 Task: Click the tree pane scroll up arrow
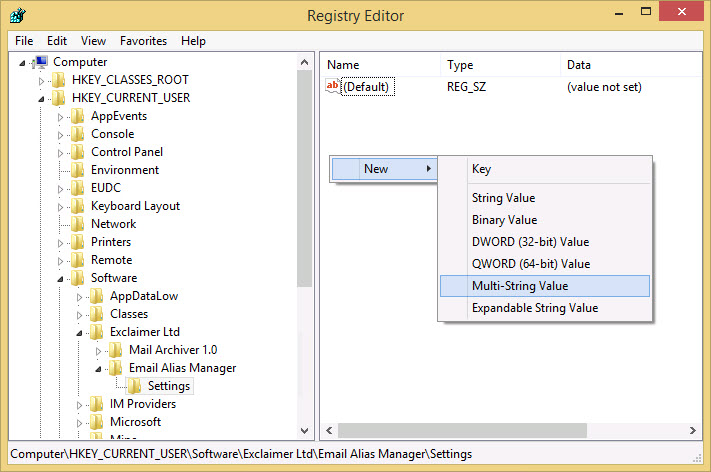pos(305,62)
